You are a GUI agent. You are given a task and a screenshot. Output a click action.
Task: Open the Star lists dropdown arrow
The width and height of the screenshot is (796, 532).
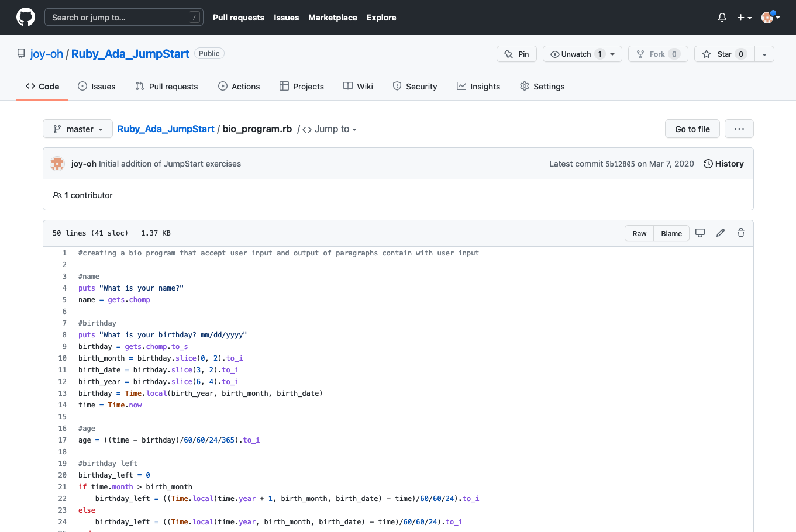point(764,54)
